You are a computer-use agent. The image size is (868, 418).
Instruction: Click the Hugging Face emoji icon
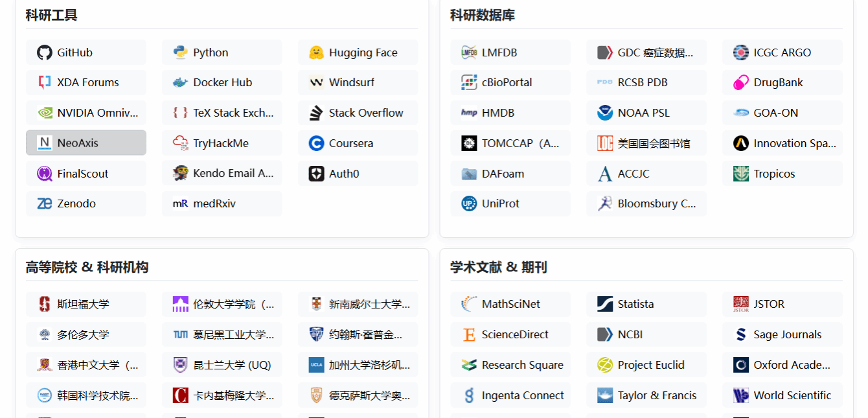coord(316,52)
